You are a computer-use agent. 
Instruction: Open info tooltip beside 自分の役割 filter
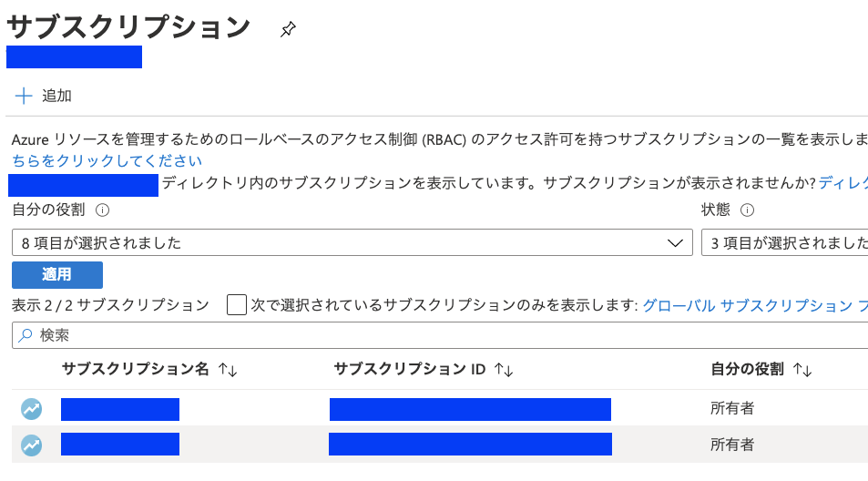[x=102, y=210]
